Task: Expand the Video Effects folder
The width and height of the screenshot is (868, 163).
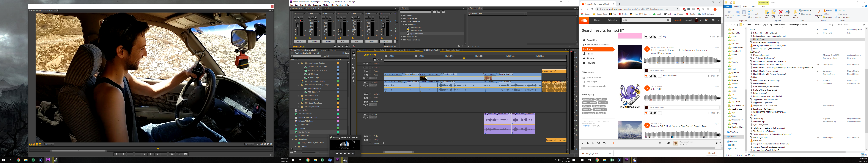Action: 402,37
